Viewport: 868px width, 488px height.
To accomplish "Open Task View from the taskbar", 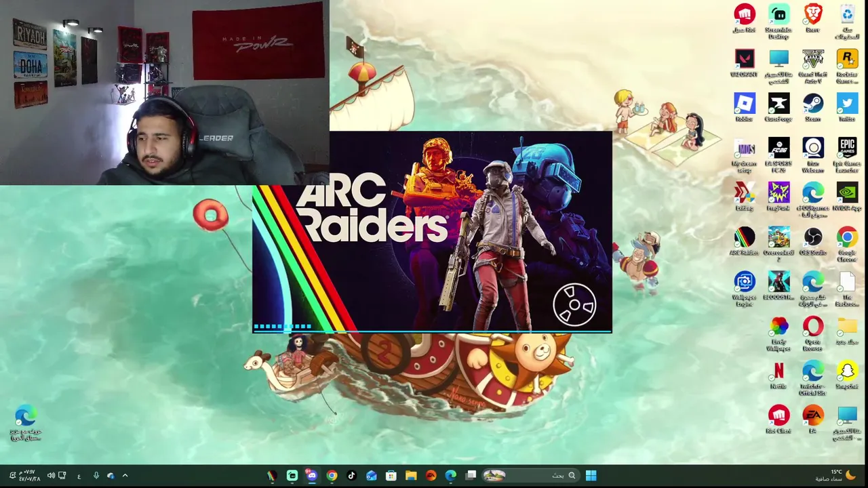I will pyautogui.click(x=471, y=476).
